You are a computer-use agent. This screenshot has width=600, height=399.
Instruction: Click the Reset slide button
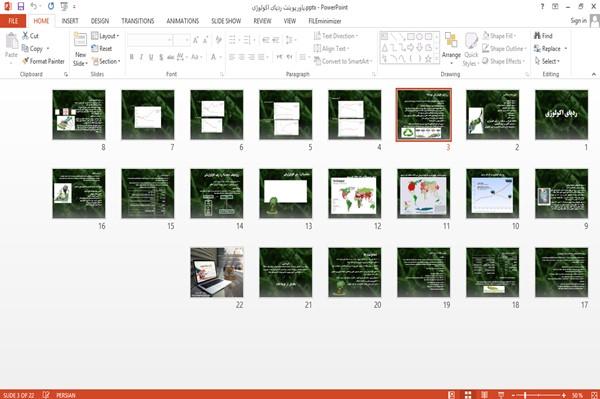[x=102, y=49]
